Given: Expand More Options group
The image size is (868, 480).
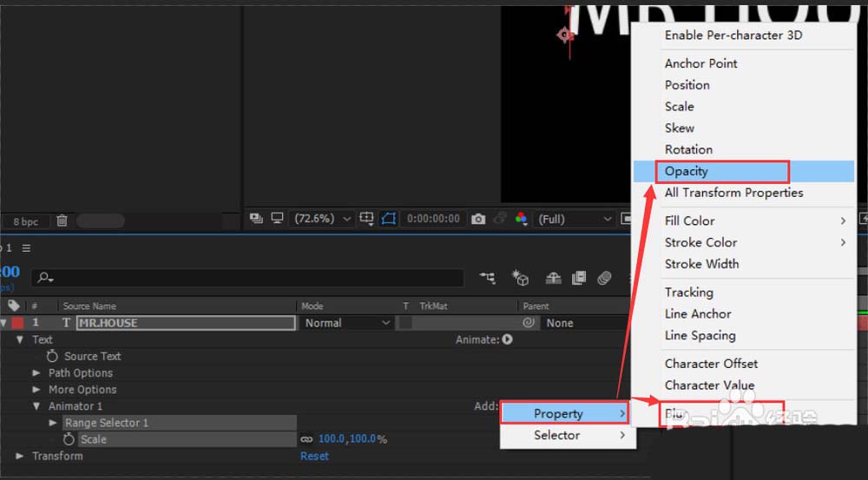Looking at the screenshot, I should tap(36, 389).
